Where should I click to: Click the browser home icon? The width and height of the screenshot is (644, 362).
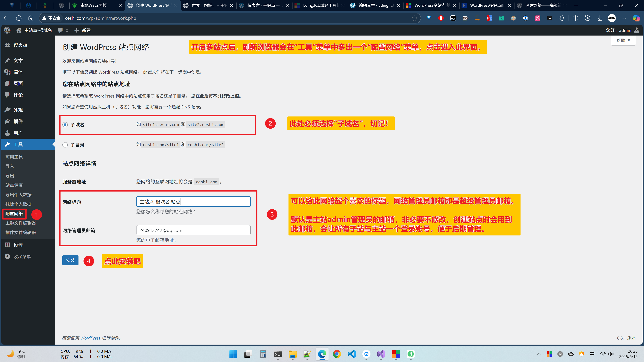[x=31, y=18]
